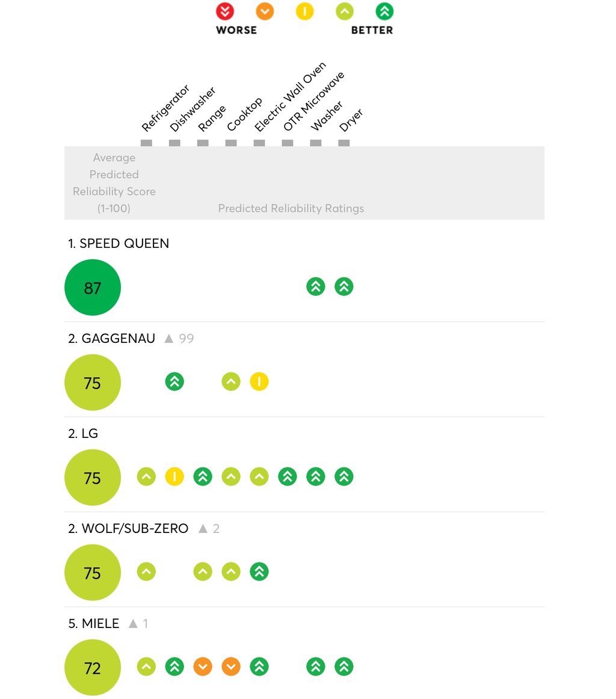Click Wolf/Sub-Zero's Electric Wall Oven icon
Image resolution: width=616 pixels, height=699 pixels.
pyautogui.click(x=259, y=571)
